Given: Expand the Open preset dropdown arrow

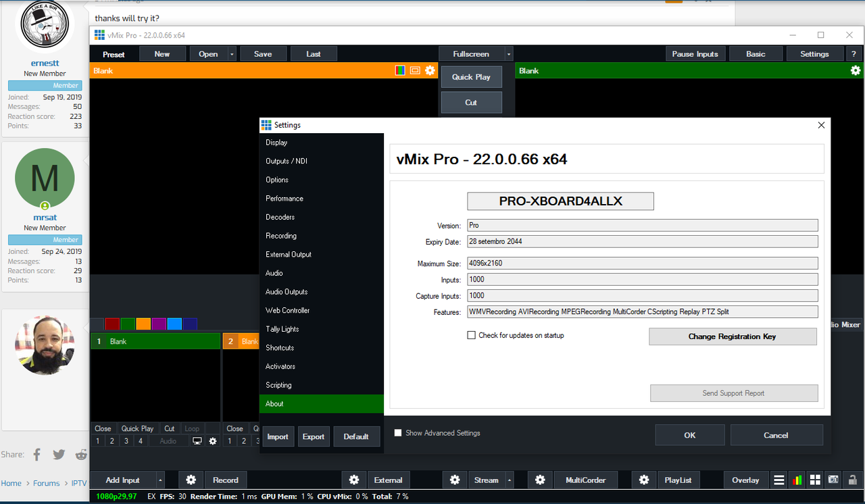Looking at the screenshot, I should [232, 54].
